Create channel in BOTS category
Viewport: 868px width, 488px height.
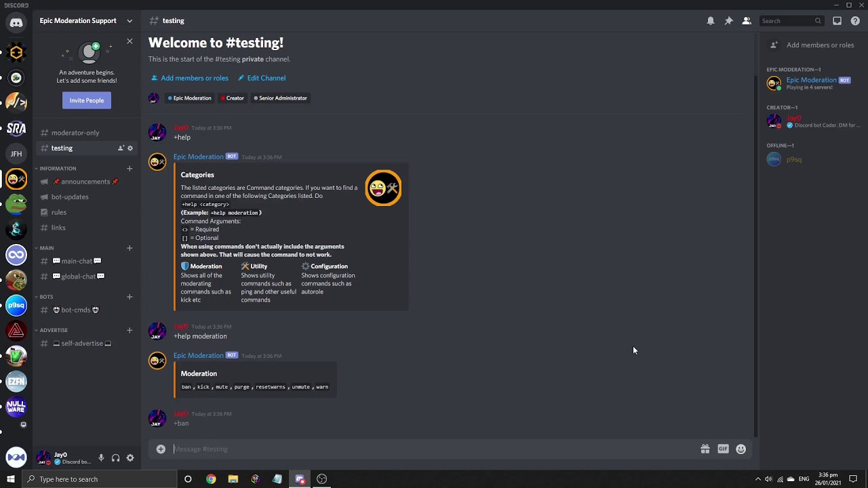point(130,297)
